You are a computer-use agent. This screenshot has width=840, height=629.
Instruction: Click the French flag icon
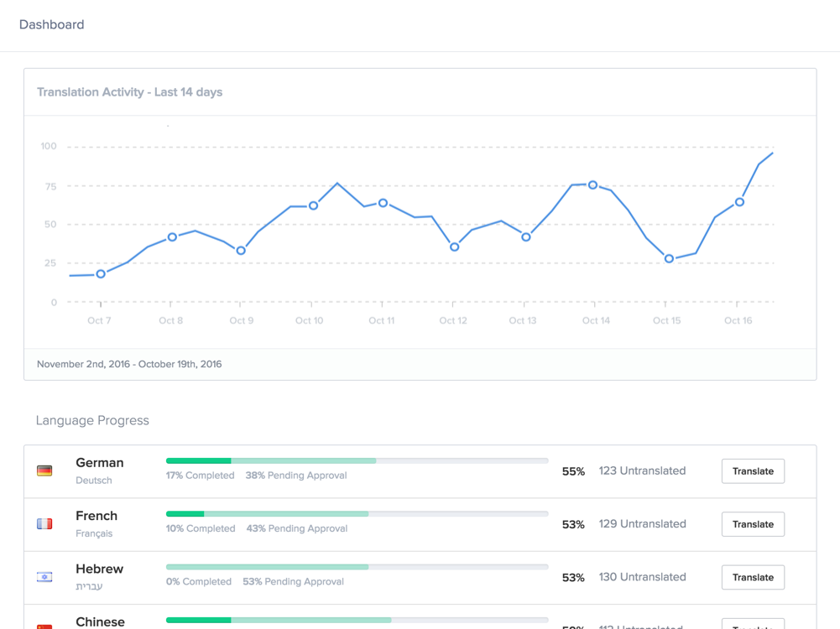44,524
